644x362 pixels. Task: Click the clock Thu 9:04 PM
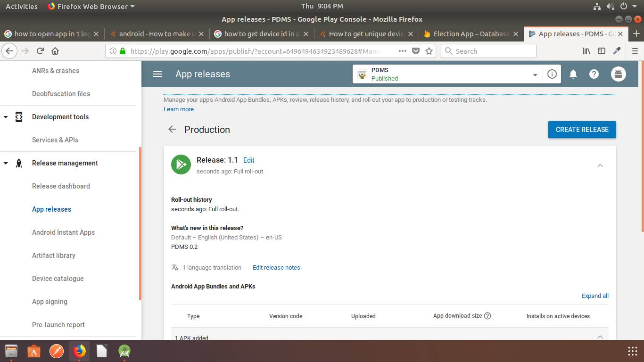322,6
